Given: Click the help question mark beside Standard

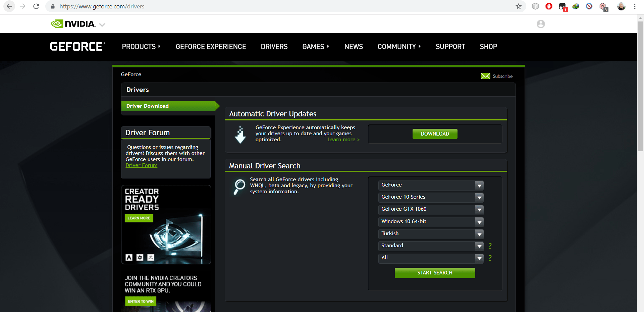Looking at the screenshot, I should click(490, 246).
